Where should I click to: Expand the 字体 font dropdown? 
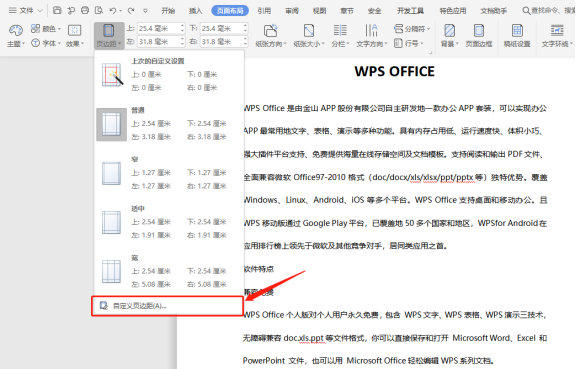click(x=46, y=43)
